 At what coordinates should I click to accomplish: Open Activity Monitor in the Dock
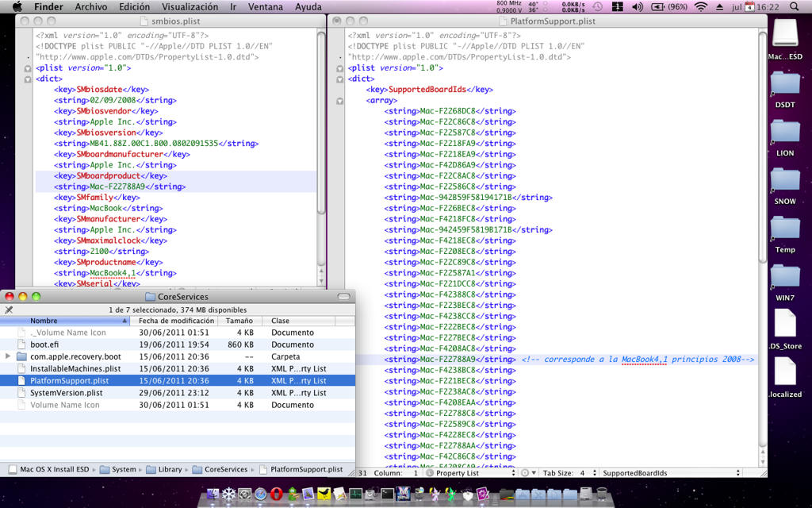[356, 494]
